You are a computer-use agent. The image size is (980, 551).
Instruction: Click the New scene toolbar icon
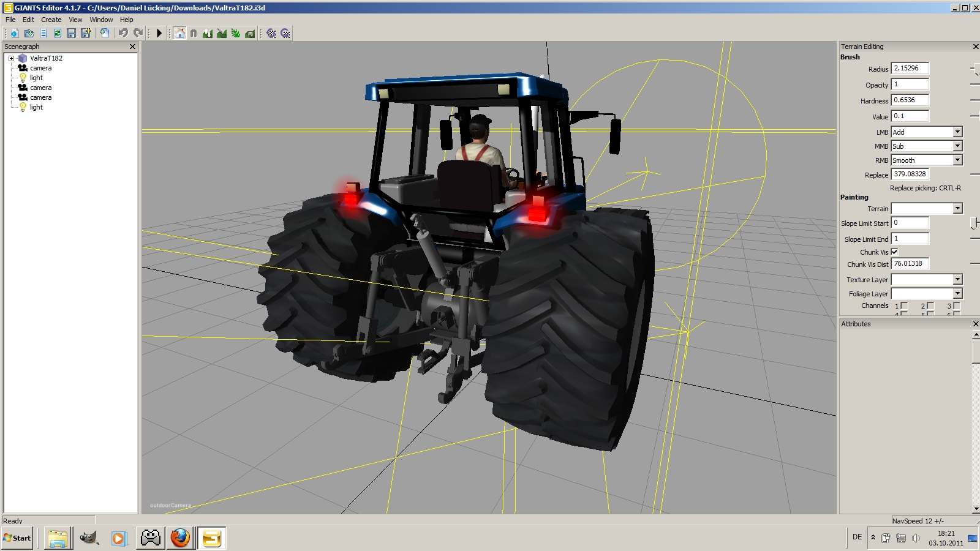tap(14, 33)
